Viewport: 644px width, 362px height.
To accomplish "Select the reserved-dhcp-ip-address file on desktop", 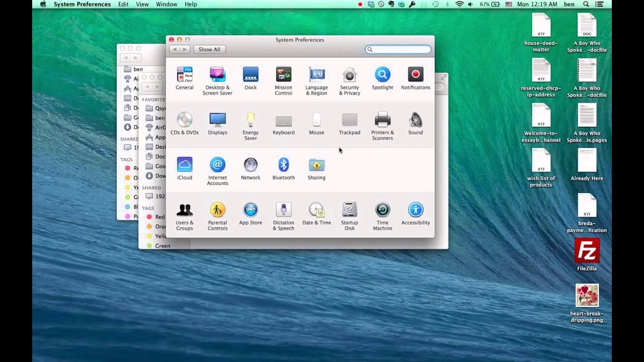I will pos(541,78).
